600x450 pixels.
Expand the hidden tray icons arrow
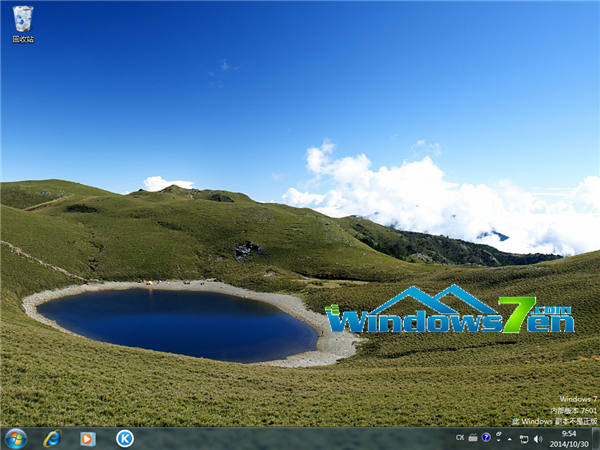pos(510,438)
